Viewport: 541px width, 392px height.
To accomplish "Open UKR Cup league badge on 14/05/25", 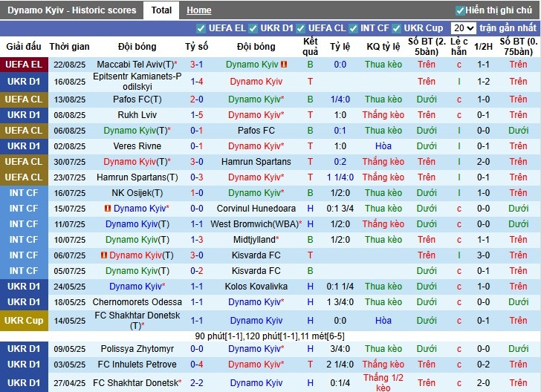I will (x=24, y=321).
